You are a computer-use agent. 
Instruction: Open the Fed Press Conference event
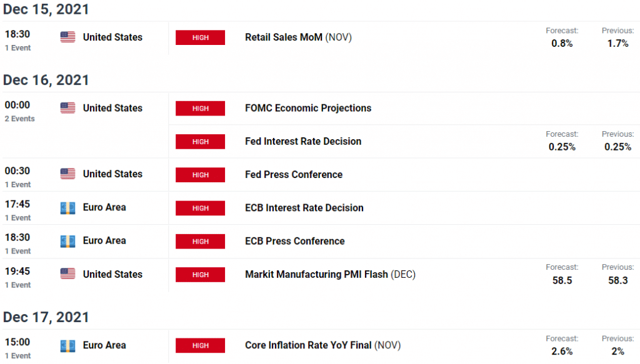(294, 174)
